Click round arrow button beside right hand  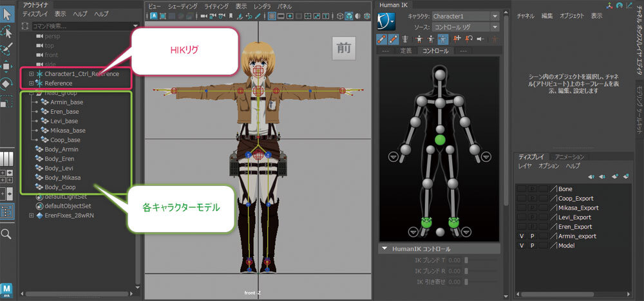[393, 157]
